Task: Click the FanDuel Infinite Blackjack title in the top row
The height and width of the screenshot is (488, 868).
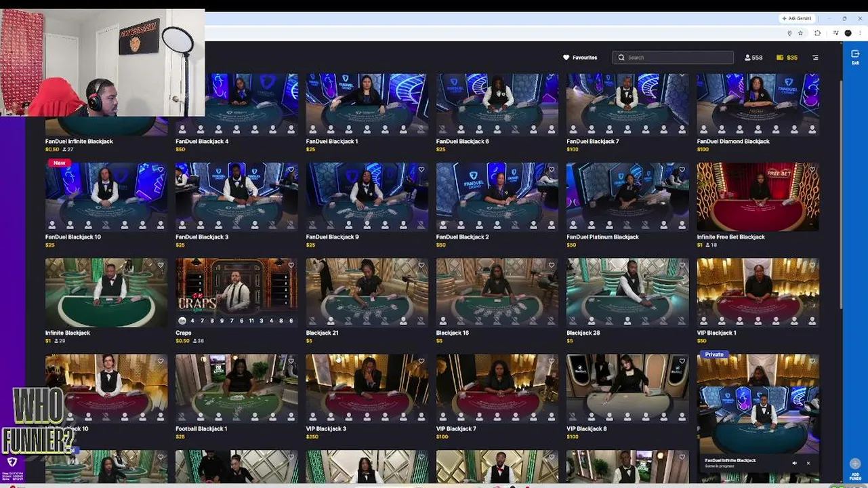Action: 79,142
